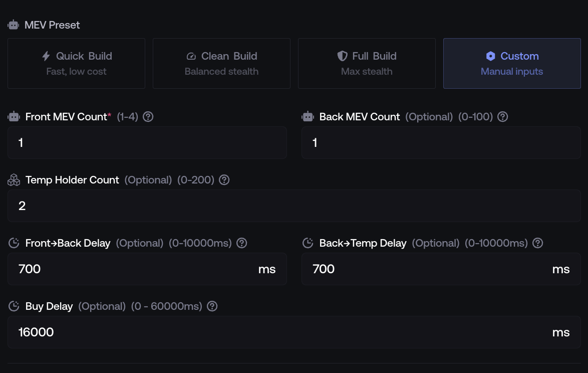
Task: Click the robot icon by Back MEV Count
Action: (308, 117)
